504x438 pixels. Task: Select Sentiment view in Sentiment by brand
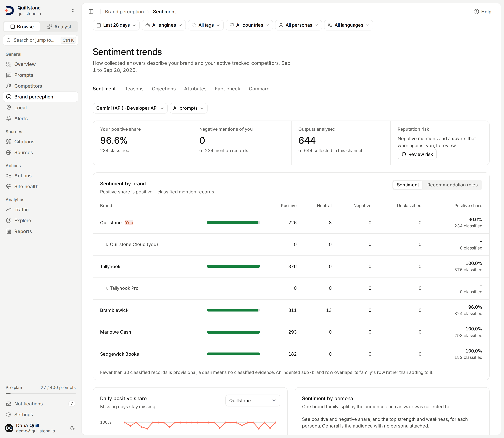408,185
